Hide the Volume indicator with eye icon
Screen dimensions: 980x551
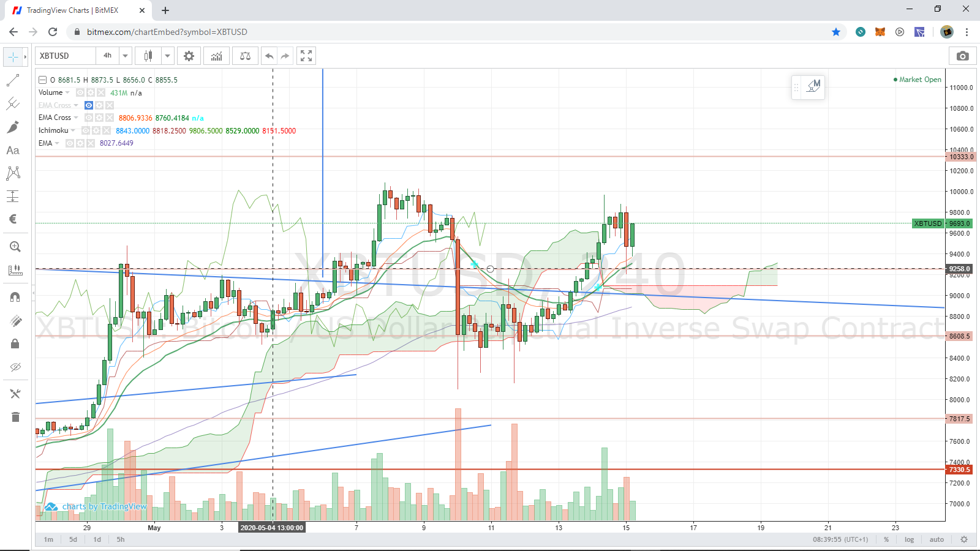coord(80,92)
